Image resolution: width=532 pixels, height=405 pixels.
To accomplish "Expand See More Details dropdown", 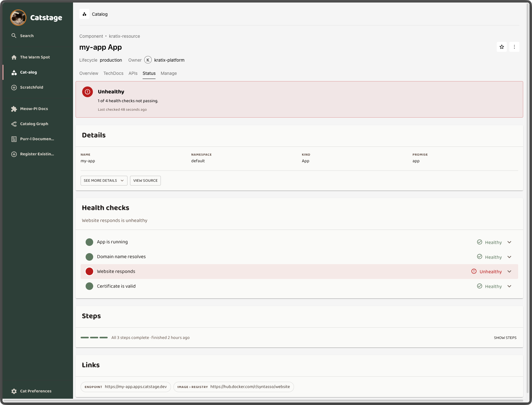I will coord(104,180).
